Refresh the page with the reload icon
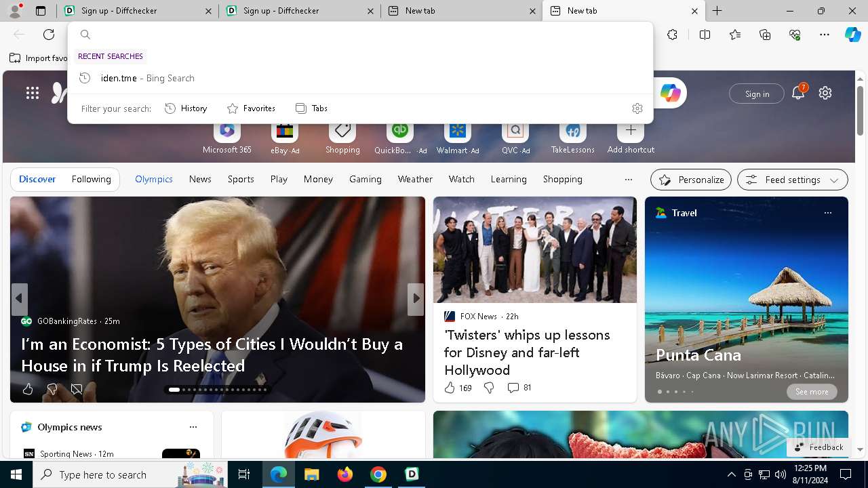This screenshot has height=488, width=868. point(49,35)
